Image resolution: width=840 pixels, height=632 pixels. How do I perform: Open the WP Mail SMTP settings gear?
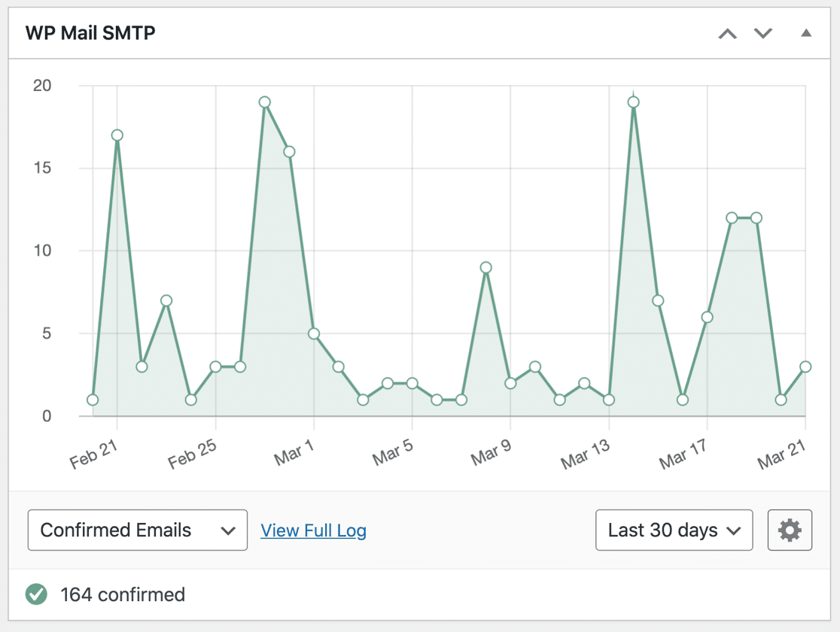coord(790,530)
